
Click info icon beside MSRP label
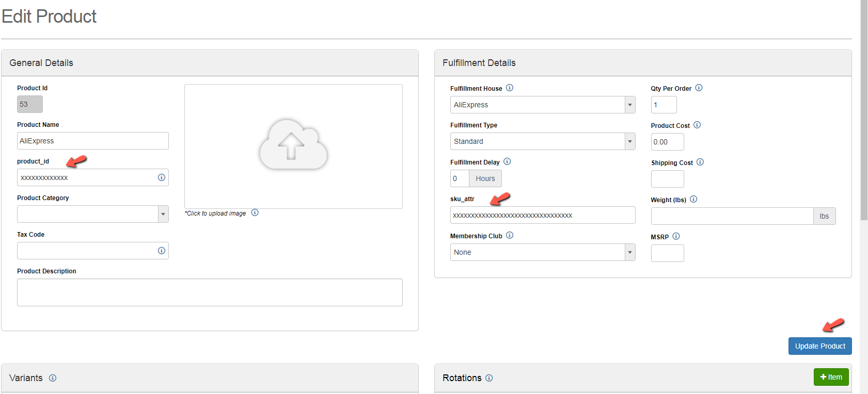(x=676, y=236)
